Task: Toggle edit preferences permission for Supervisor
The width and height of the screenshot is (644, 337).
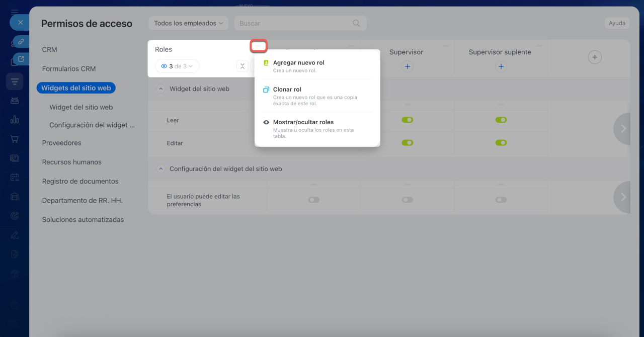Action: (x=408, y=200)
